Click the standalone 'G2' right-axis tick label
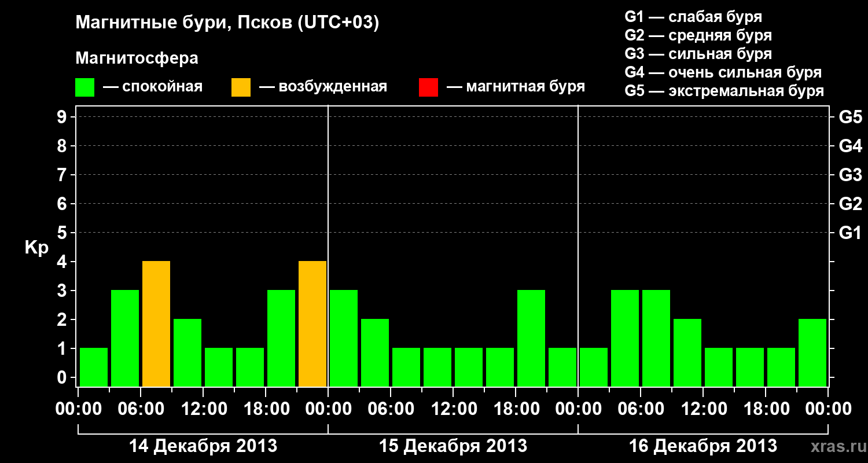868x463 pixels. click(x=851, y=204)
